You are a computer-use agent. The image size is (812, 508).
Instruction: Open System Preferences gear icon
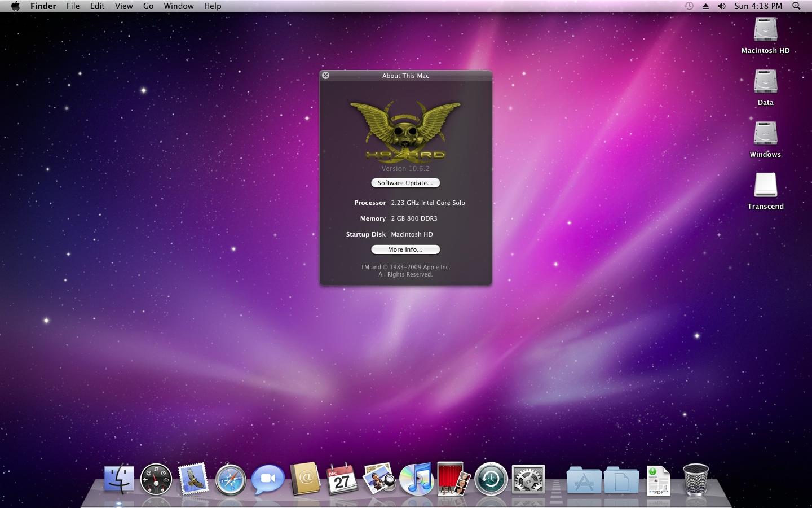coord(528,479)
